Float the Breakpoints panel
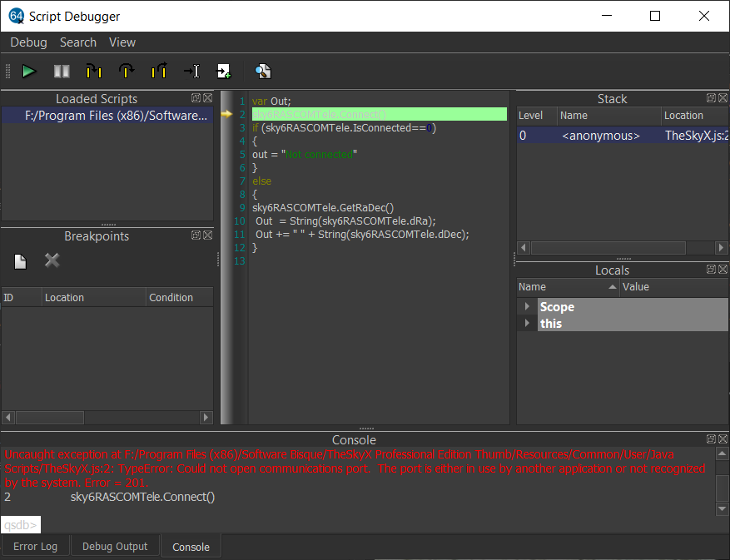This screenshot has width=730, height=560. (196, 235)
